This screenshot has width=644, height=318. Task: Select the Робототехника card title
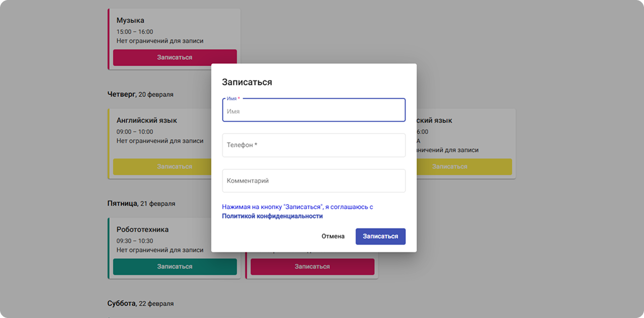tap(142, 229)
